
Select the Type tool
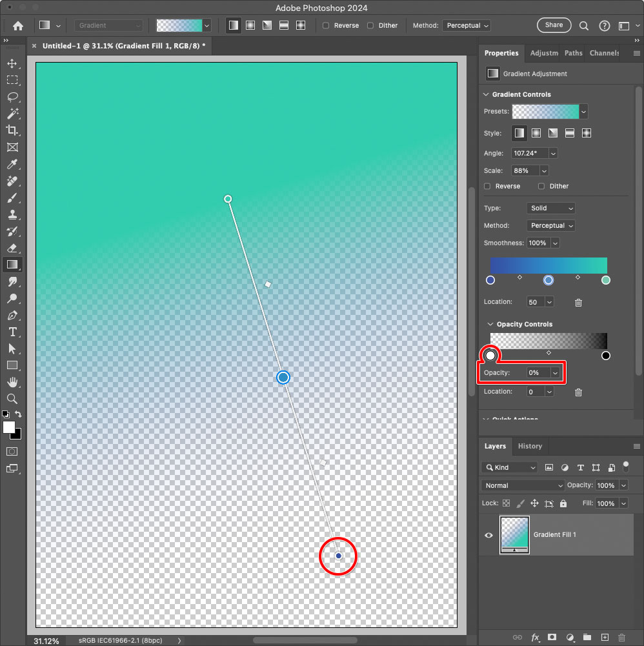[14, 332]
